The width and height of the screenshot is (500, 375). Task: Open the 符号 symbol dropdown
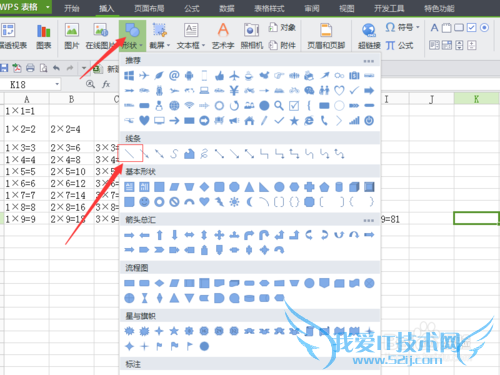pos(402,27)
